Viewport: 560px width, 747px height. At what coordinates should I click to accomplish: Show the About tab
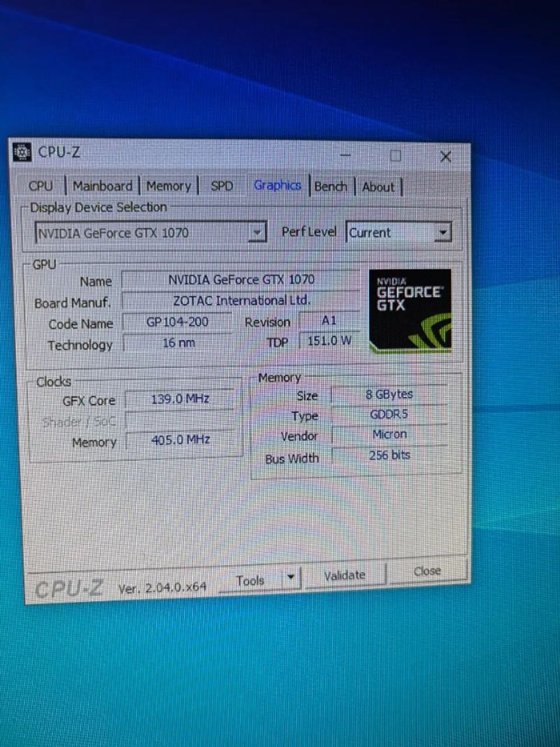379,187
